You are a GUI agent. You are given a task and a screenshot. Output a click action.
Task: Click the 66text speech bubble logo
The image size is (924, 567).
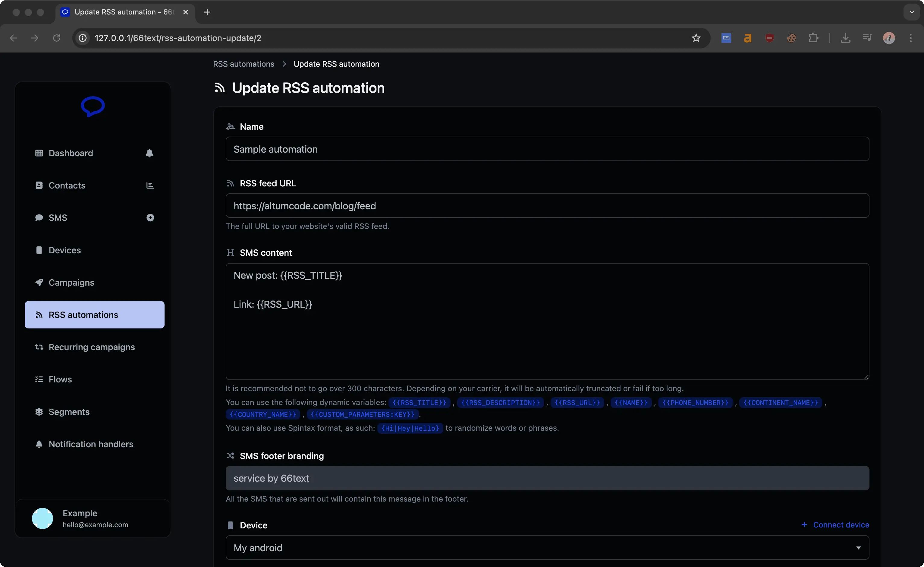tap(93, 106)
